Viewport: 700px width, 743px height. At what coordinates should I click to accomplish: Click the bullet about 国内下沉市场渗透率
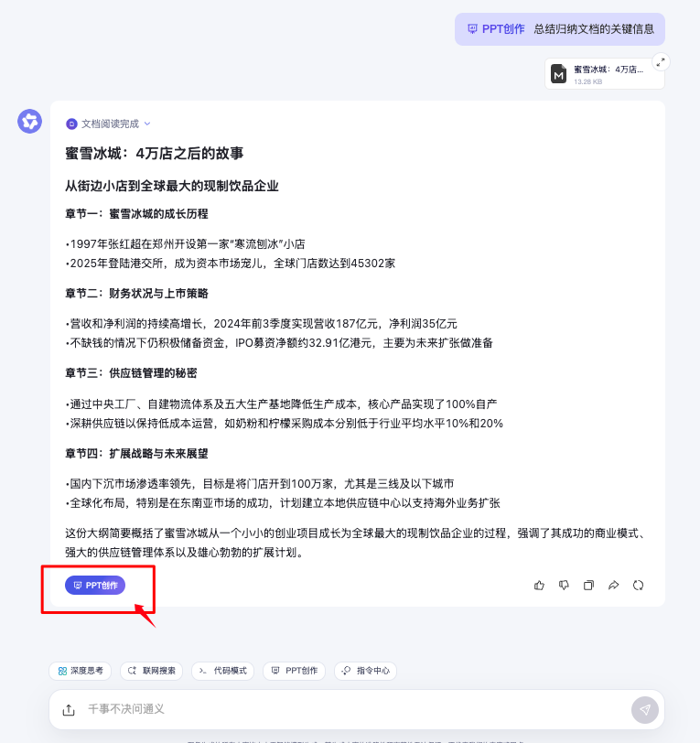(260, 484)
